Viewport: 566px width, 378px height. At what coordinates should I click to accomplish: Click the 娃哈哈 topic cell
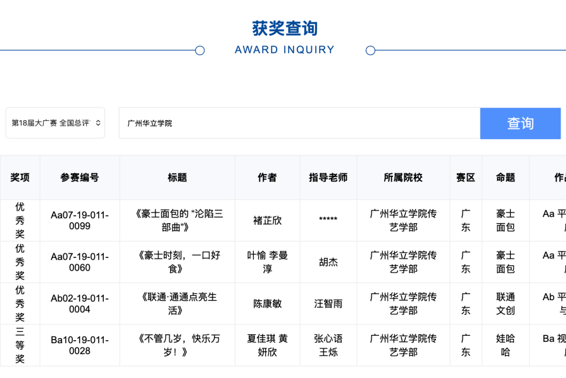click(x=505, y=345)
